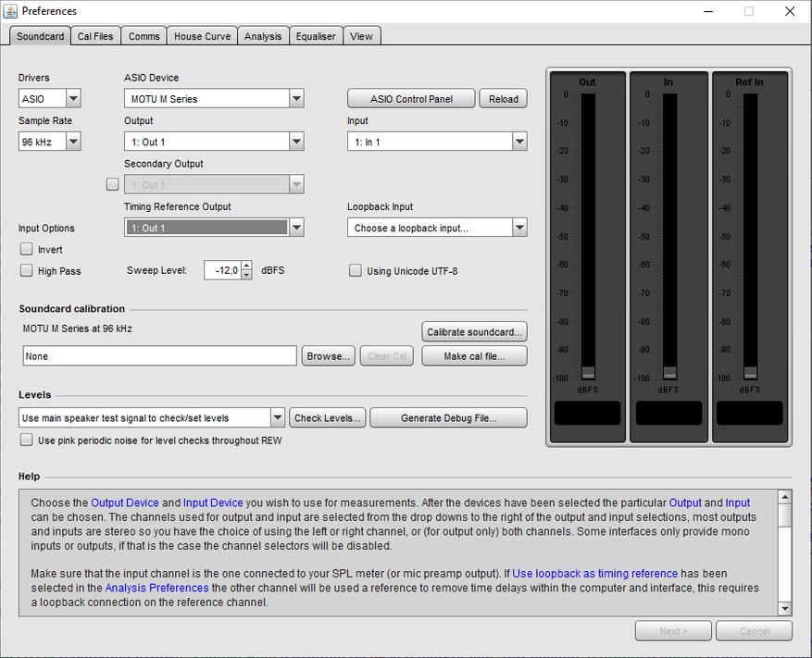Viewport: 812px width, 658px height.
Task: Expand the ASIO Device MOTU M Series list
Action: pos(214,98)
